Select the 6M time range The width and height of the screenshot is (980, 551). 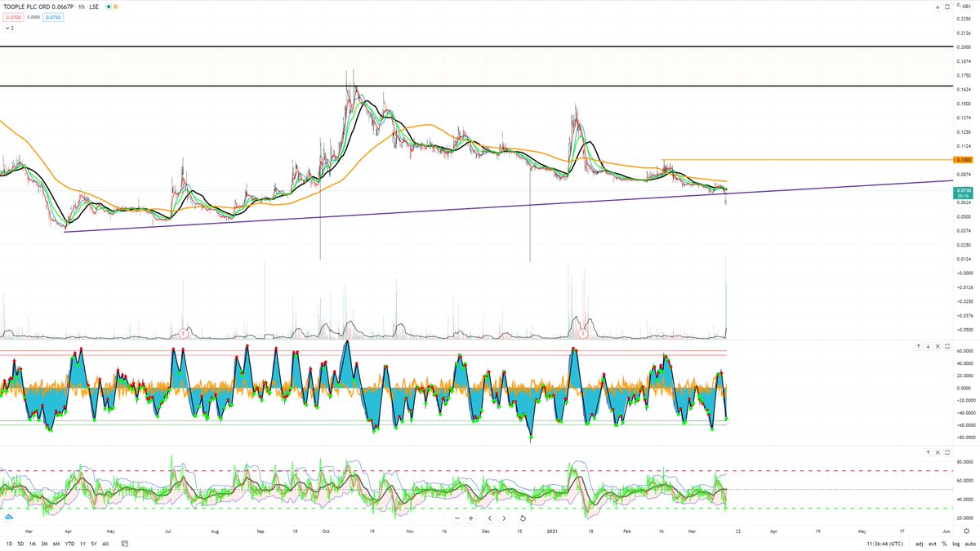(56, 543)
